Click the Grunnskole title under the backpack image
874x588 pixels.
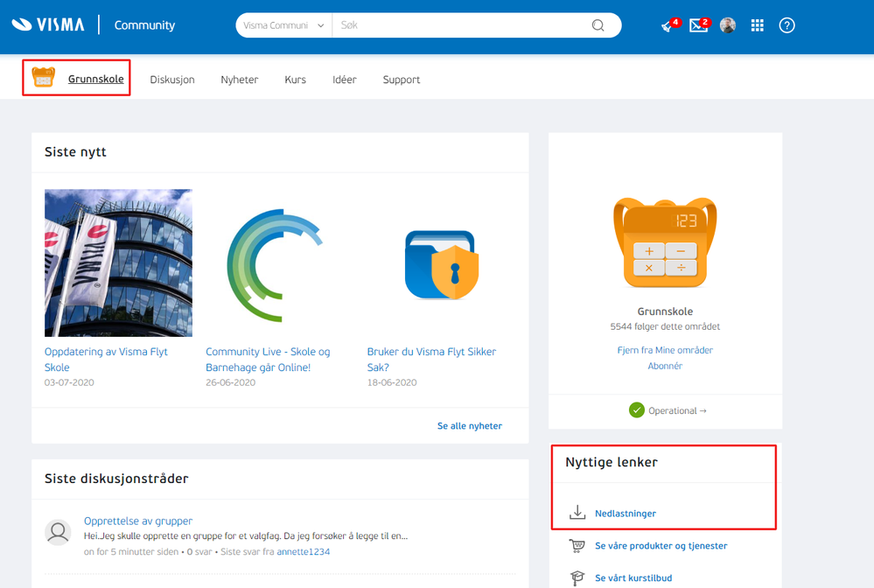[x=665, y=311]
